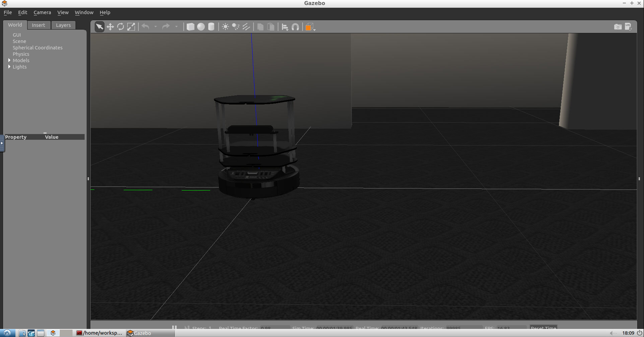This screenshot has height=337, width=644.
Task: Click the Redo arrow icon
Action: (166, 27)
